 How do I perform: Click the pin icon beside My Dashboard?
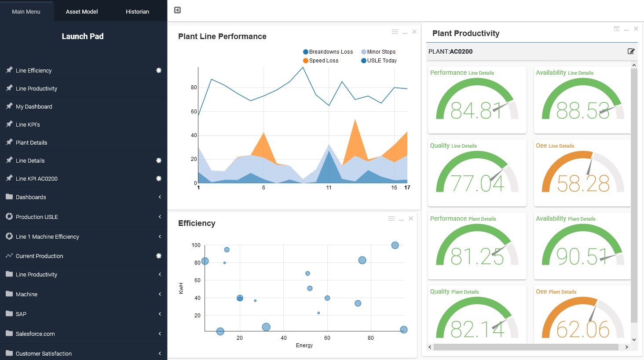click(9, 106)
